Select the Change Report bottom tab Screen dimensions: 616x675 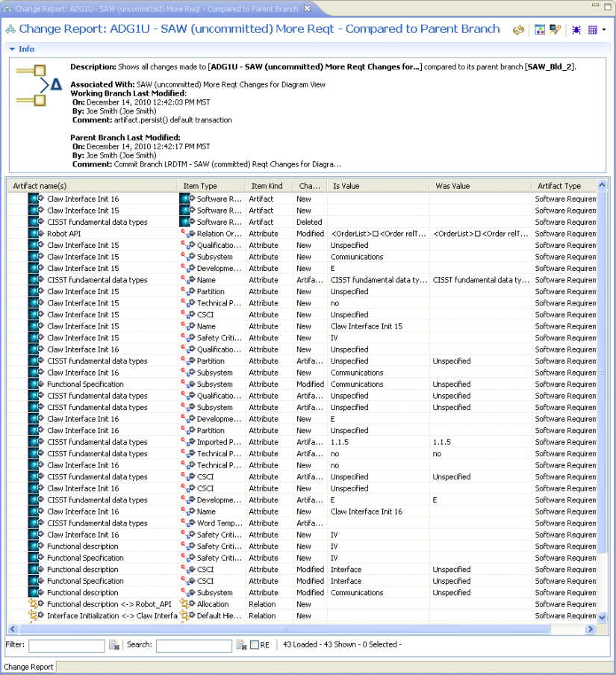click(x=28, y=667)
